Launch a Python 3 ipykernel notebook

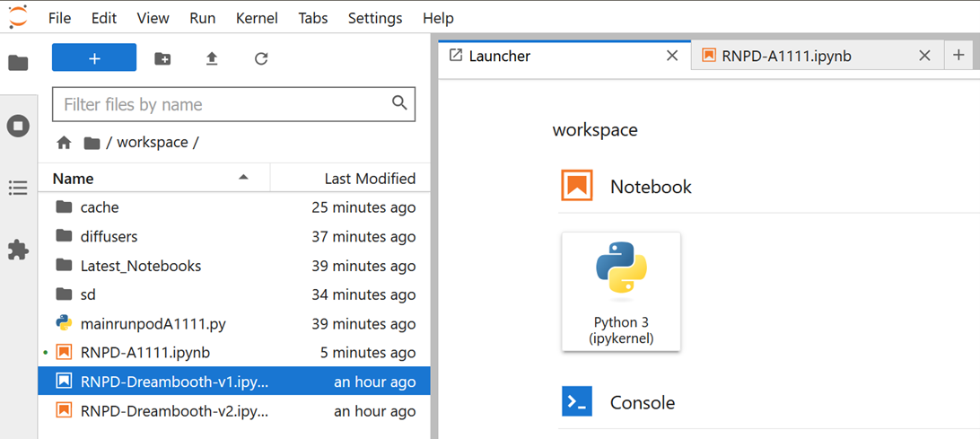[621, 292]
